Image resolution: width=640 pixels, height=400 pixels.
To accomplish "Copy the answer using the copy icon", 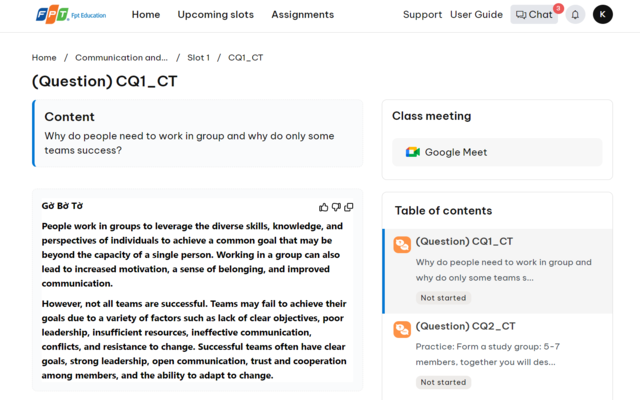I will click(349, 207).
